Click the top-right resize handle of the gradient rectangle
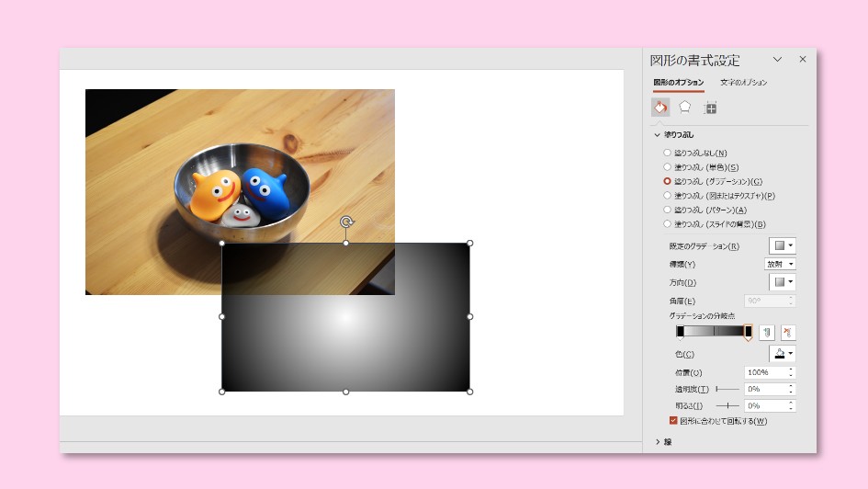 pos(470,243)
